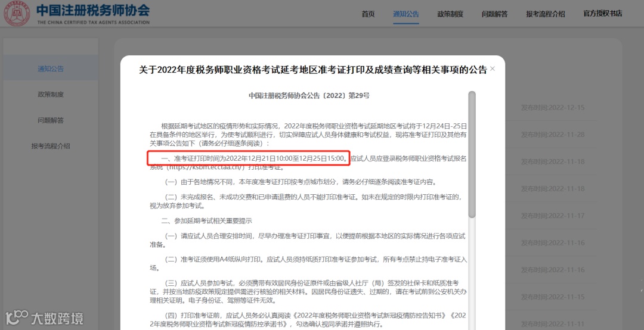Click the 发布时间:2022-11-17 entry
This screenshot has width=644, height=330.
tap(552, 216)
